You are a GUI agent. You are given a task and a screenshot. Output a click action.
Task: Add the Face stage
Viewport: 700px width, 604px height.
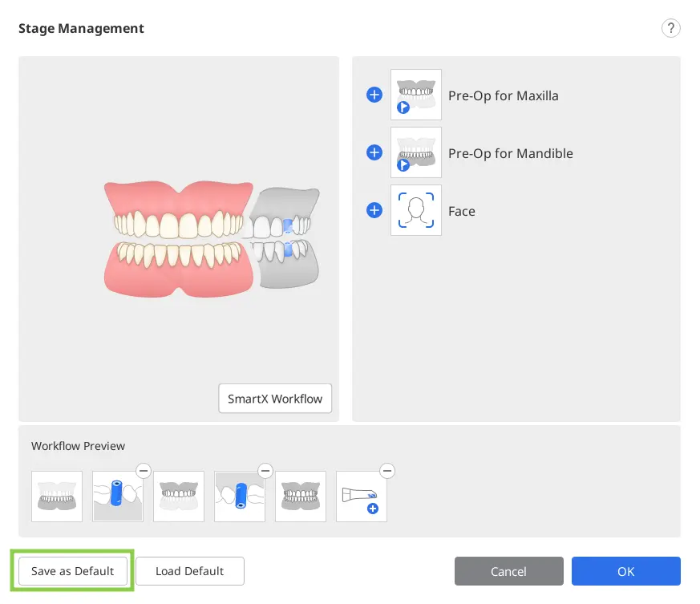[x=374, y=210]
